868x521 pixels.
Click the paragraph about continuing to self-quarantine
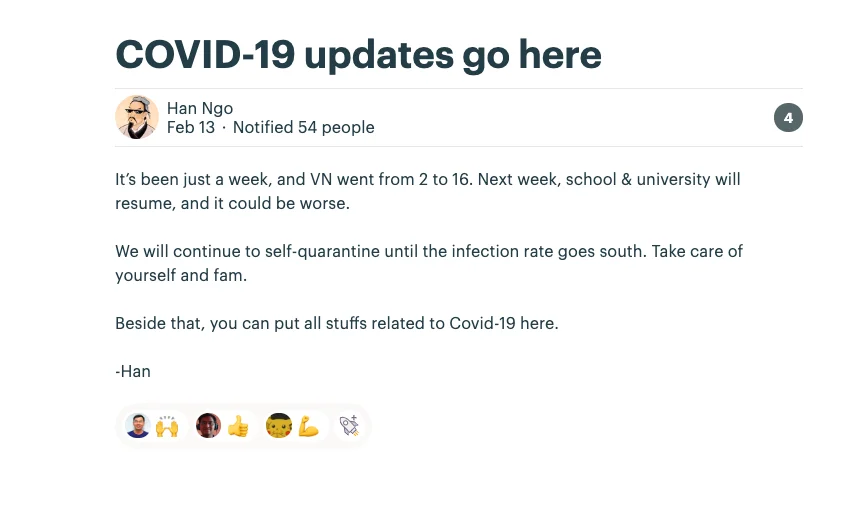pyautogui.click(x=429, y=263)
